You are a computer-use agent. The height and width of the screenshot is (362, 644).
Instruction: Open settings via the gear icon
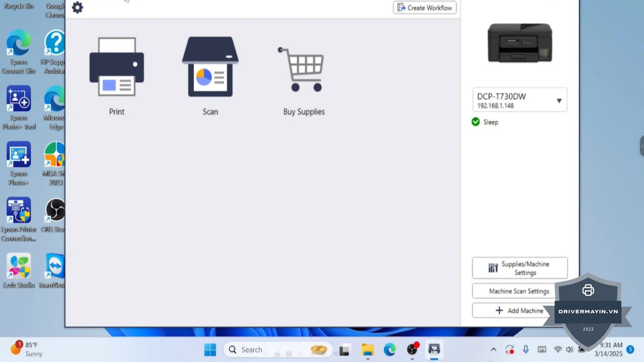(77, 8)
